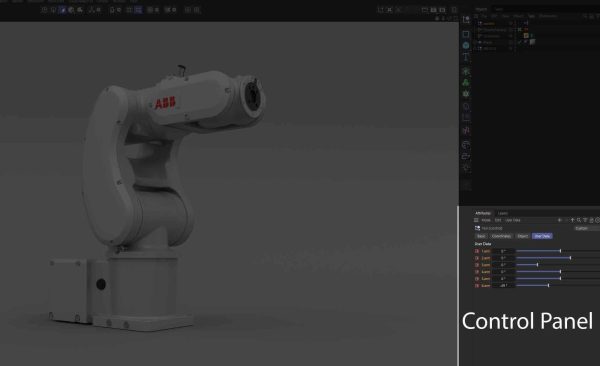The width and height of the screenshot is (600, 366).
Task: Open Attribute Manager hamburger menu icon
Action: [476, 220]
